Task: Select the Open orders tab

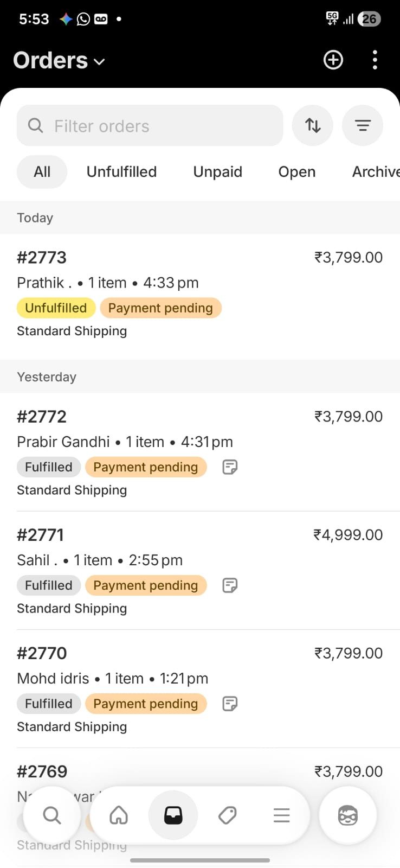Action: [x=296, y=172]
